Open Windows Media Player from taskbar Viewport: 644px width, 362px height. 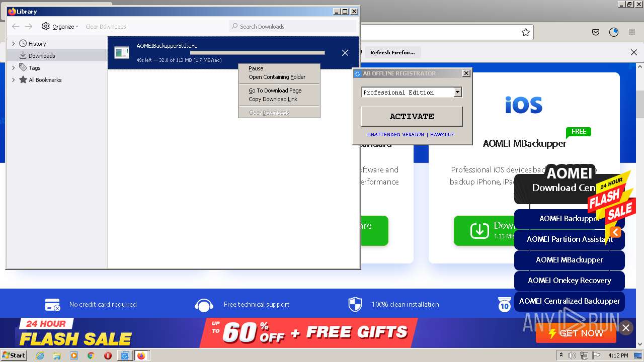coord(74,355)
